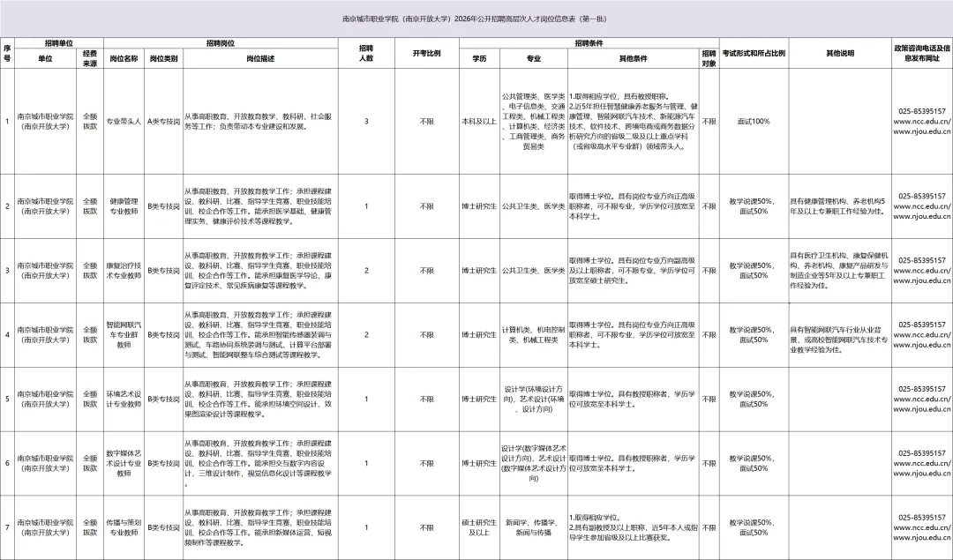Click the 招聘条件 group header
This screenshot has height=560, width=953.
589,43
